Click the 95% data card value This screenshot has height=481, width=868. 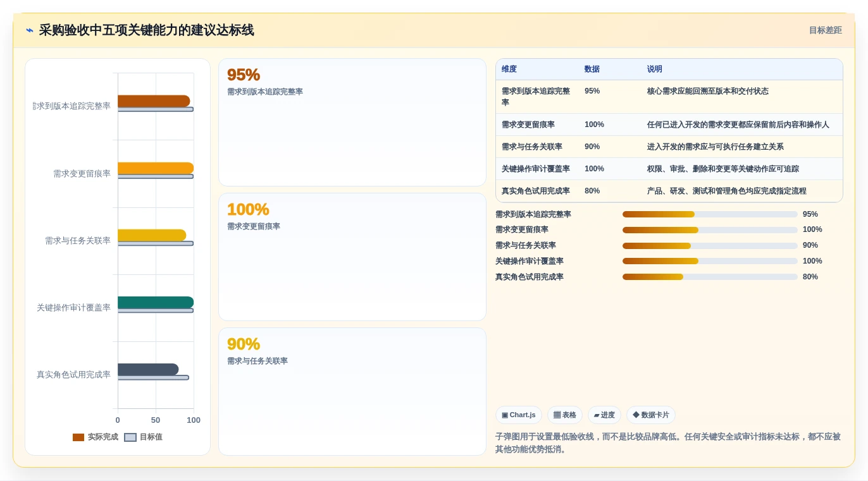244,75
